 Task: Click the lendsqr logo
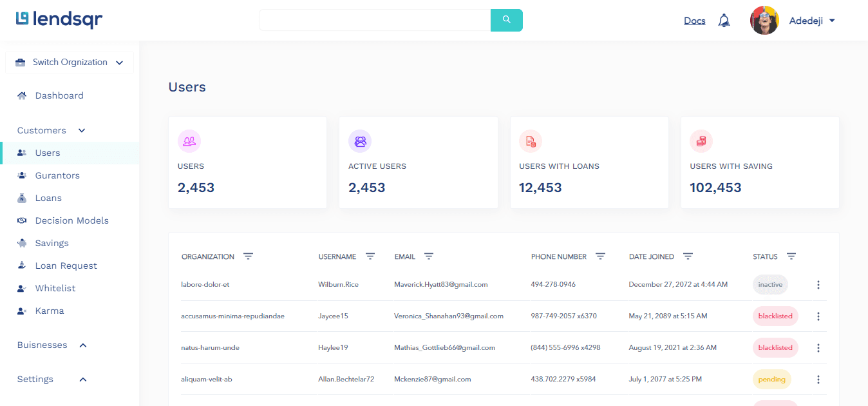pyautogui.click(x=59, y=20)
